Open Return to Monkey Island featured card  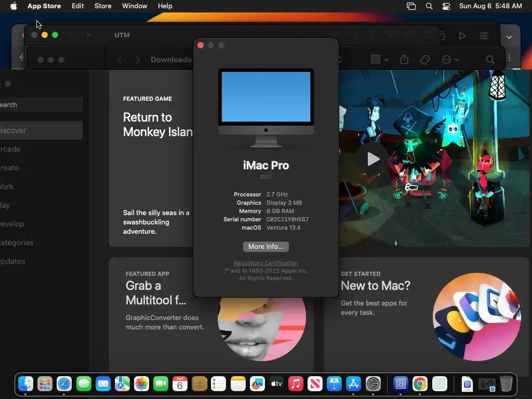[151, 159]
